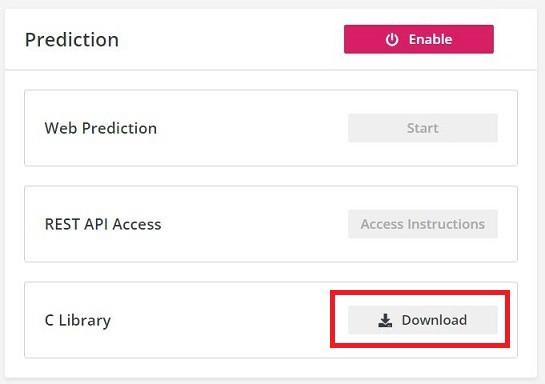Viewport: 545px width, 384px height.
Task: Click the Web Prediction label
Action: point(101,128)
